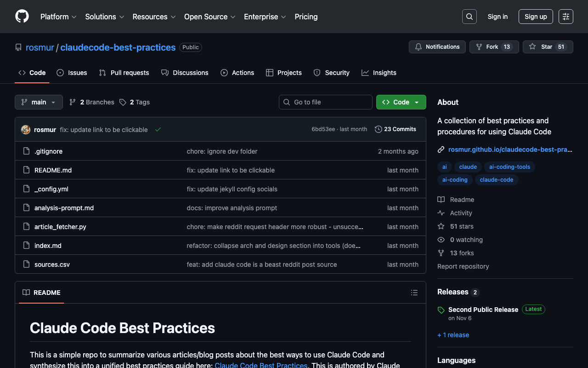
Task: Open the README outline list icon
Action: 414,293
